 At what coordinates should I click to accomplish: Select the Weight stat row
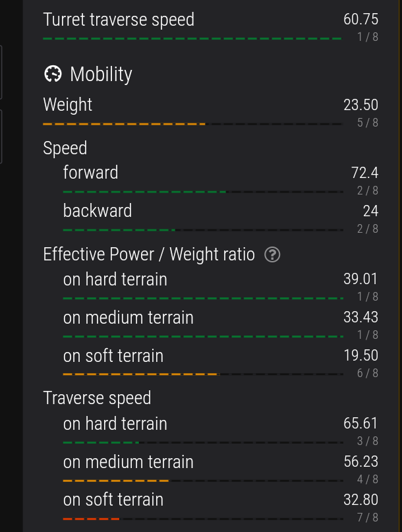click(210, 112)
